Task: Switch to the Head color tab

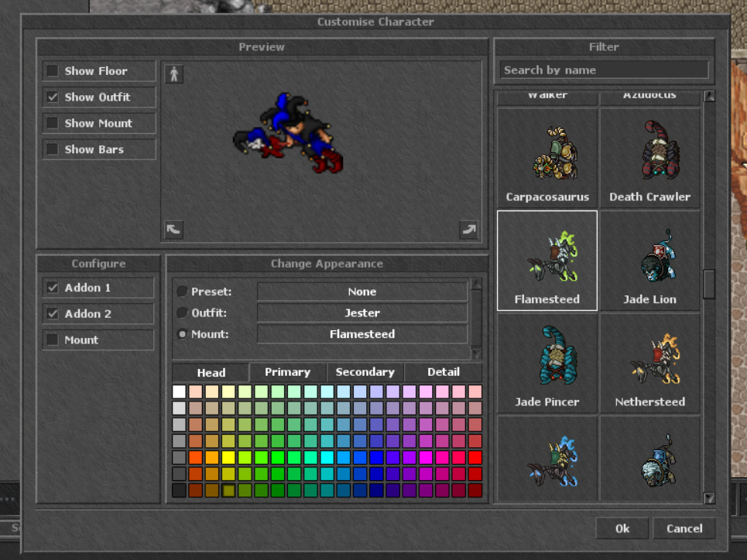Action: pos(211,372)
